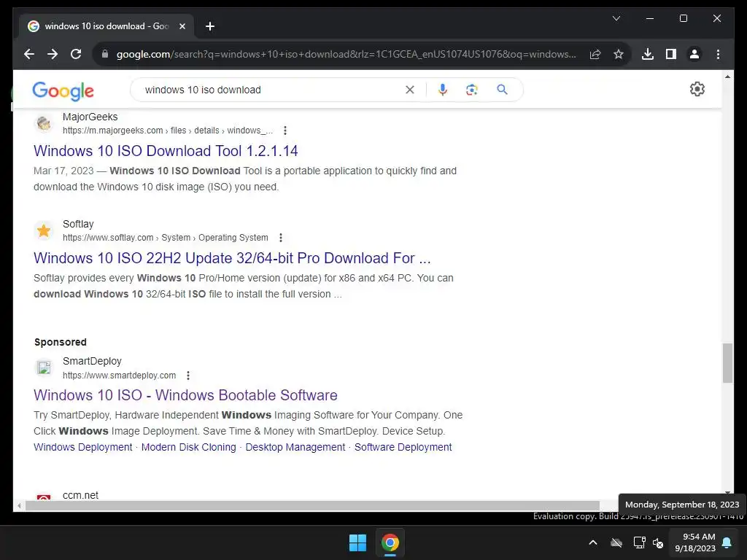747x560 pixels.
Task: Open network status tray icon
Action: click(639, 542)
